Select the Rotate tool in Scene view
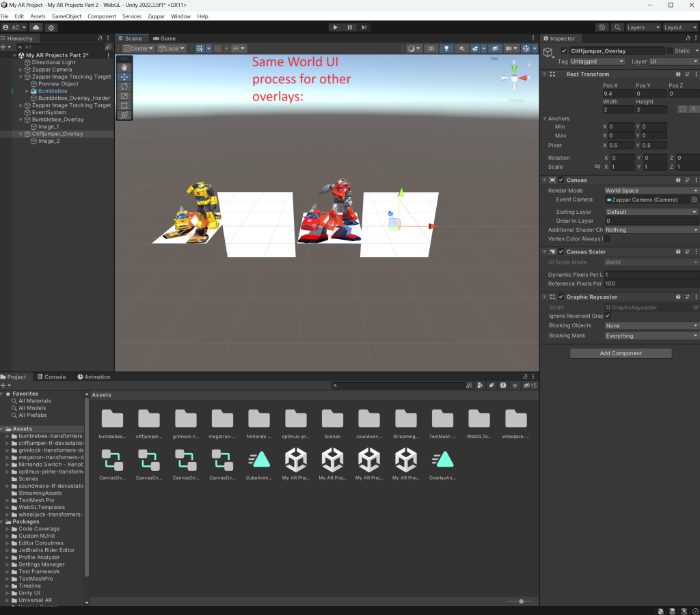This screenshot has width=700, height=615. click(124, 87)
